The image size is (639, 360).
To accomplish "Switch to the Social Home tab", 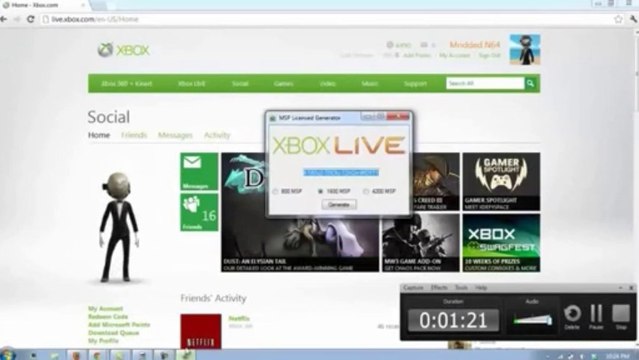I will pos(99,135).
